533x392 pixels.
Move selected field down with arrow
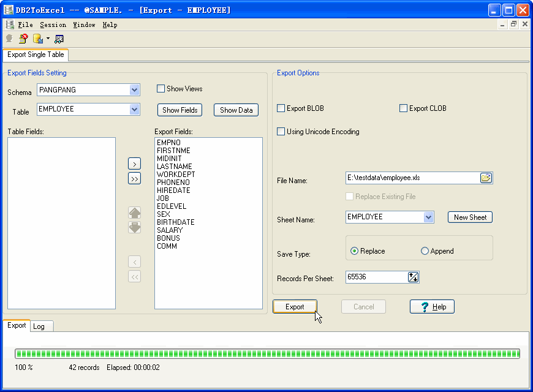[135, 227]
